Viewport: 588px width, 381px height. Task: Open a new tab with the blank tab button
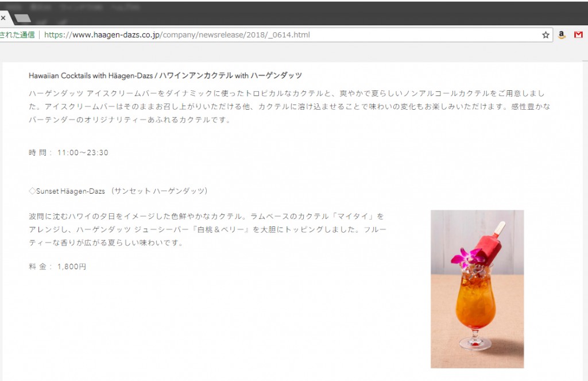point(22,18)
